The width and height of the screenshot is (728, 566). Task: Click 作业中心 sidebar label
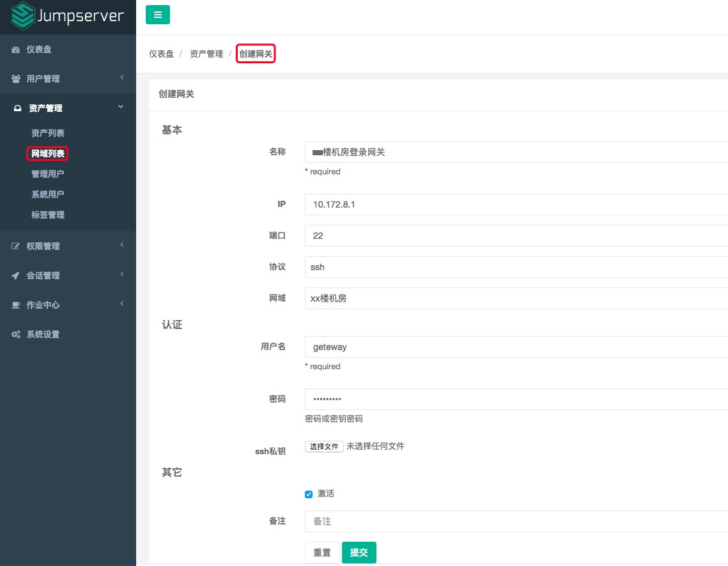[x=43, y=305]
